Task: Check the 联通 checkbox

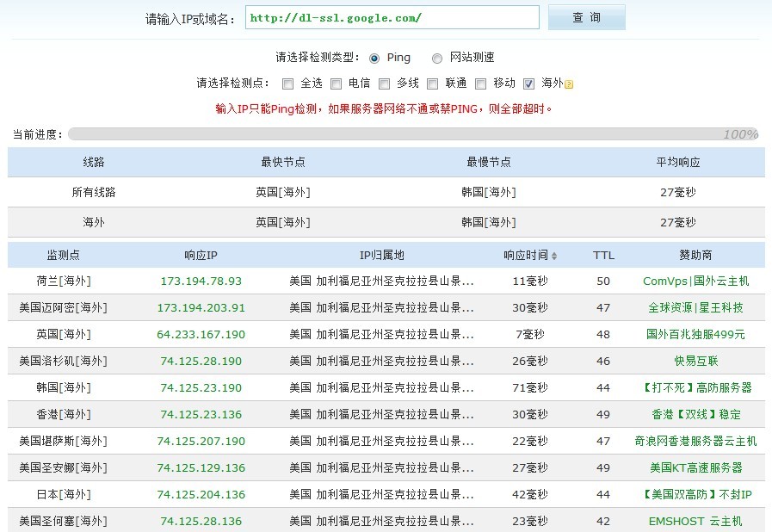Action: click(x=433, y=84)
